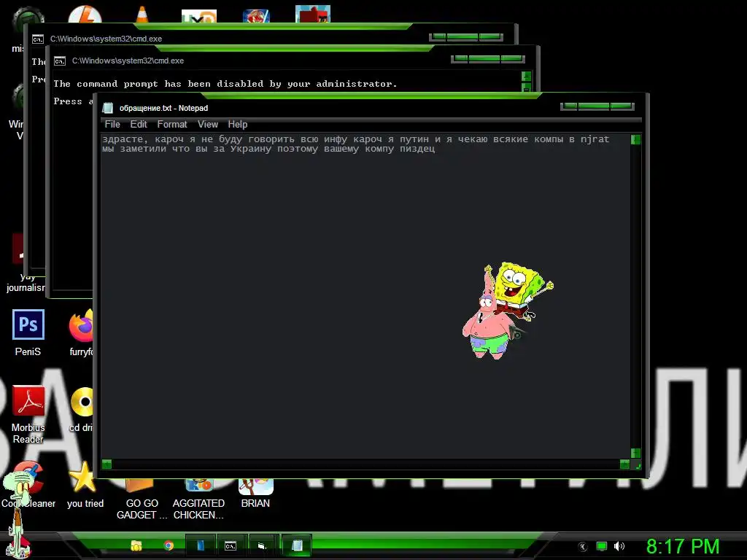
Task: Select the yay journalism desktop icon label
Action: point(25,282)
